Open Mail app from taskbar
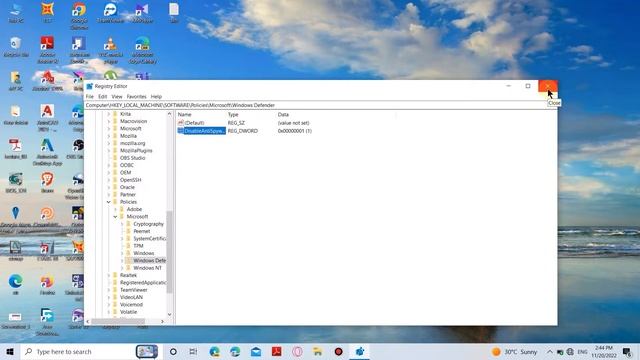Screen dimensions: 640x360 click(256, 351)
